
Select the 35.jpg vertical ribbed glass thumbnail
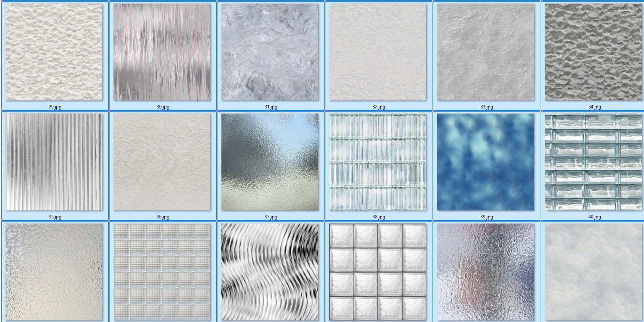pyautogui.click(x=54, y=162)
